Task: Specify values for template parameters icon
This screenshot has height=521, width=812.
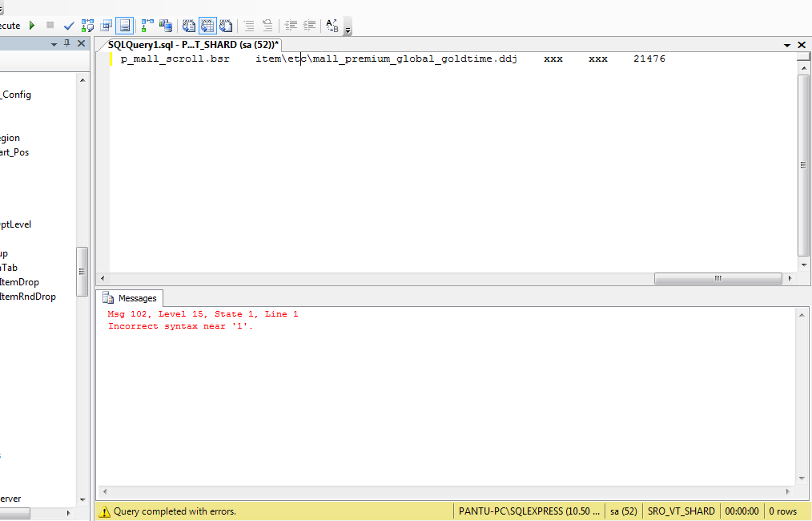Action: pos(332,26)
